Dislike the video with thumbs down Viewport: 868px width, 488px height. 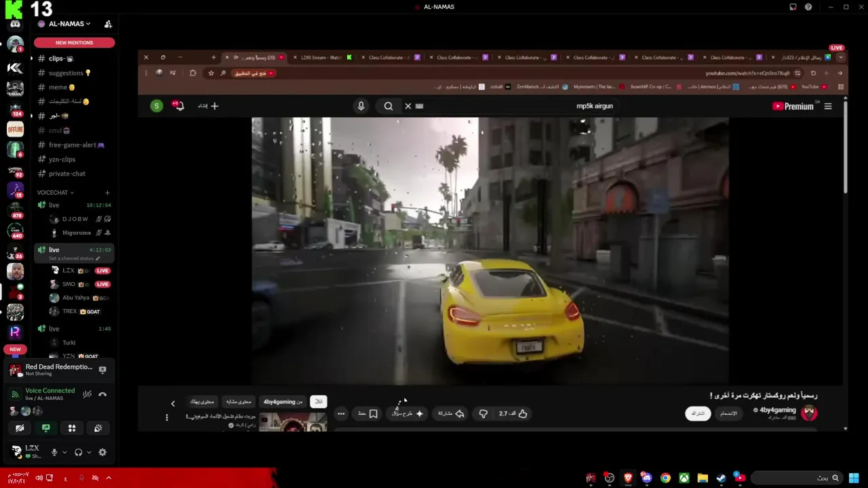484,413
